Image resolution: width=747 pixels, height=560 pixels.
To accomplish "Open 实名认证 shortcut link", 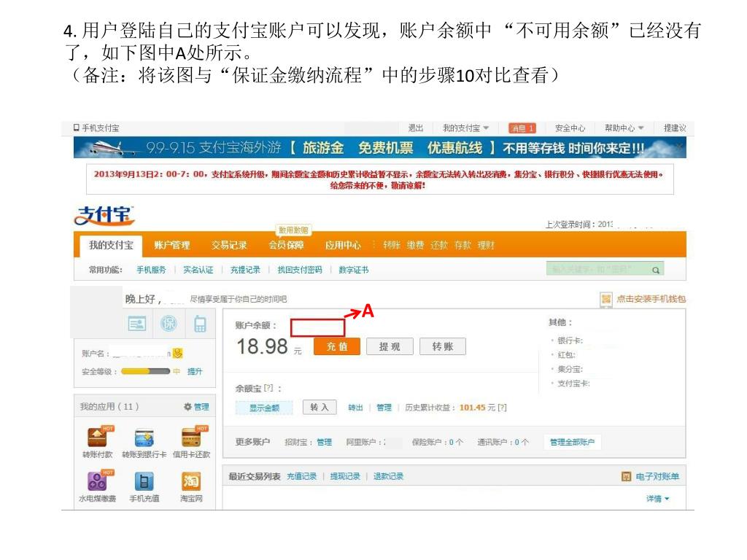I will (x=198, y=270).
